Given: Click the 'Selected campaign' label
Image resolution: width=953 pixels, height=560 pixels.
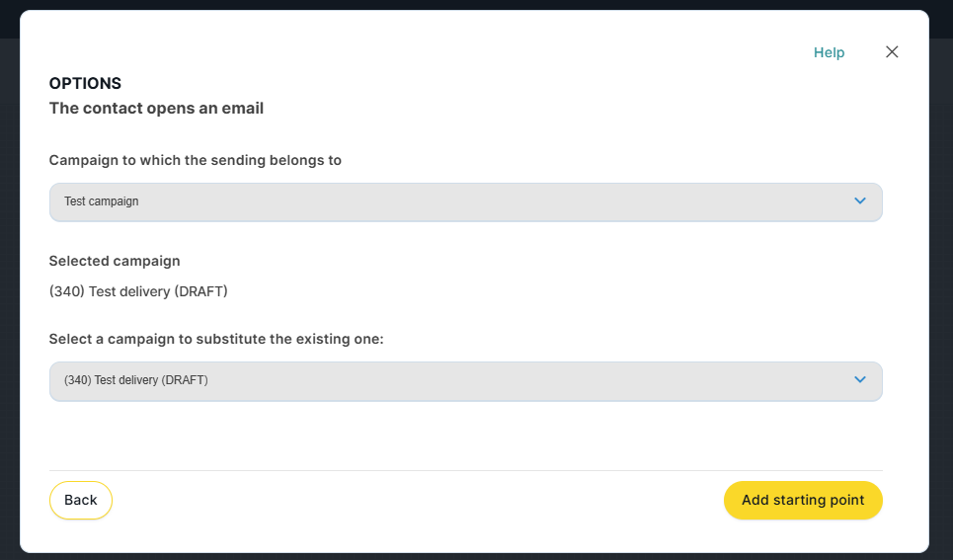Looking at the screenshot, I should click(115, 262).
